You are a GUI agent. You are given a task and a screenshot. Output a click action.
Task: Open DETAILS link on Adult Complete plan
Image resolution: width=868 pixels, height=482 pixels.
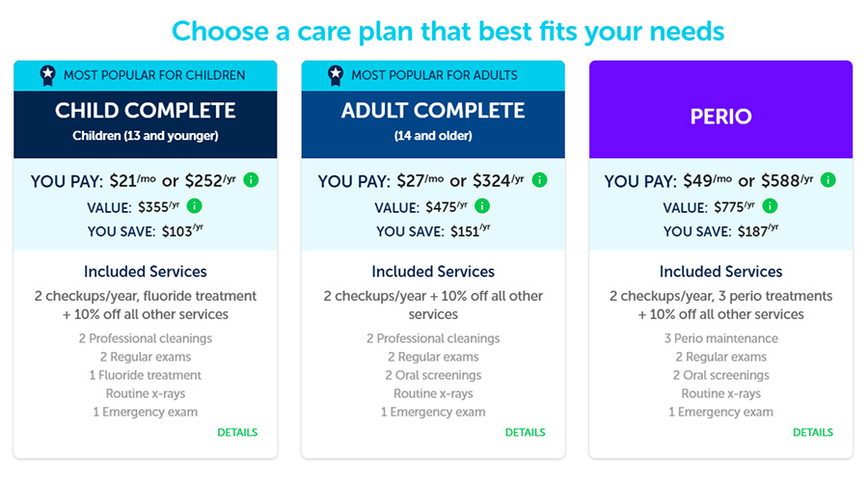click(x=525, y=432)
